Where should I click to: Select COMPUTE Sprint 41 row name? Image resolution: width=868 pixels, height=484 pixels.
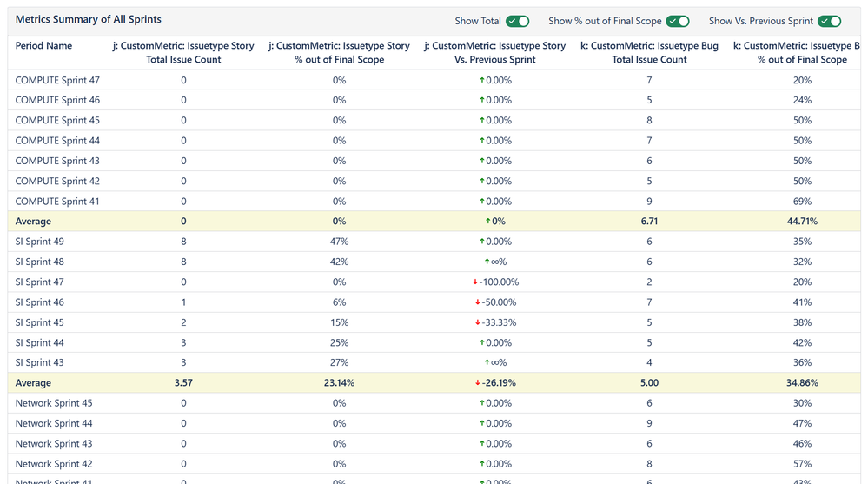(57, 202)
